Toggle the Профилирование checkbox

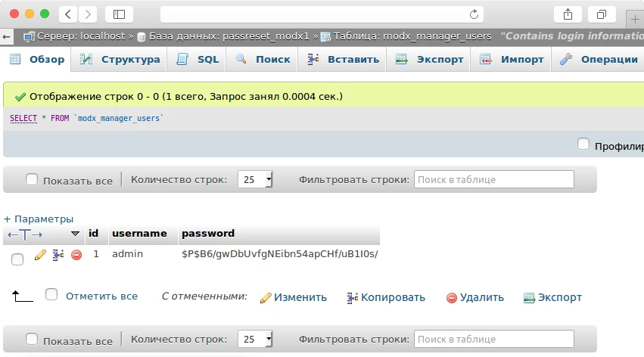coord(583,144)
